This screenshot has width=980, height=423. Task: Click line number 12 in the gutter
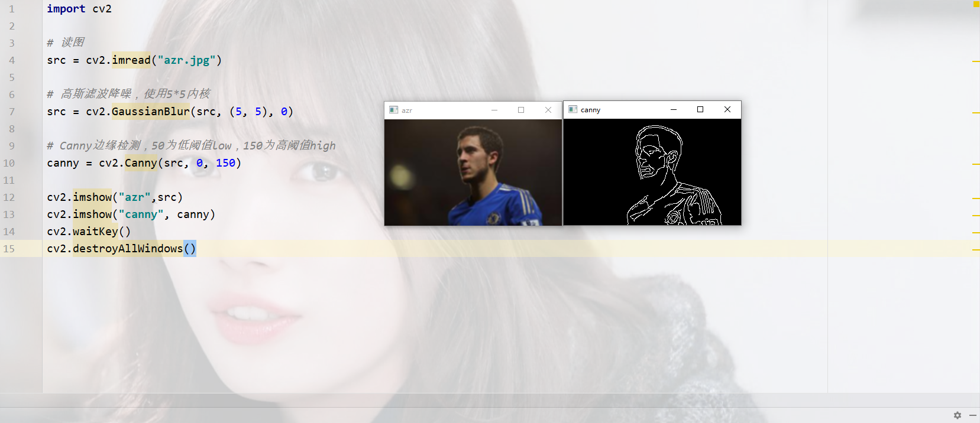9,198
